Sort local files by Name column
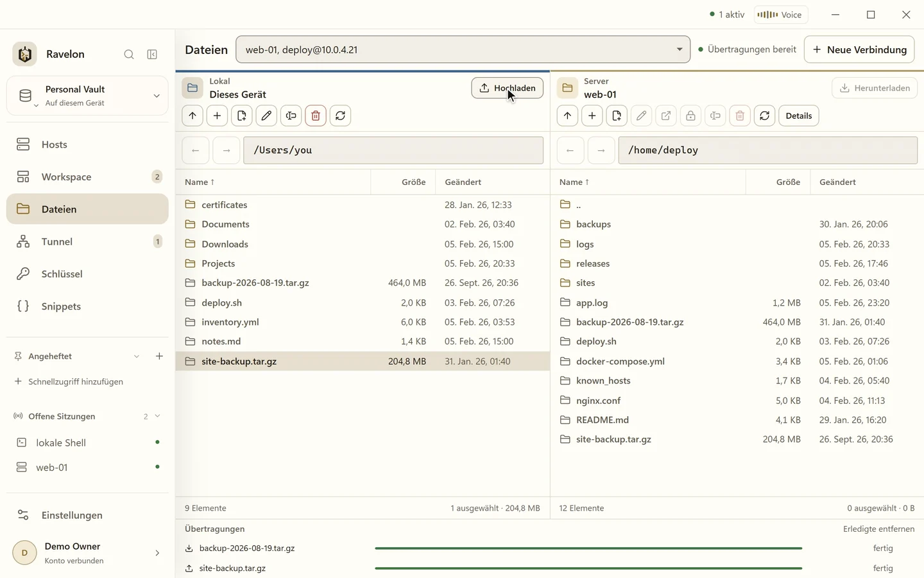The height and width of the screenshot is (578, 924). tap(200, 182)
